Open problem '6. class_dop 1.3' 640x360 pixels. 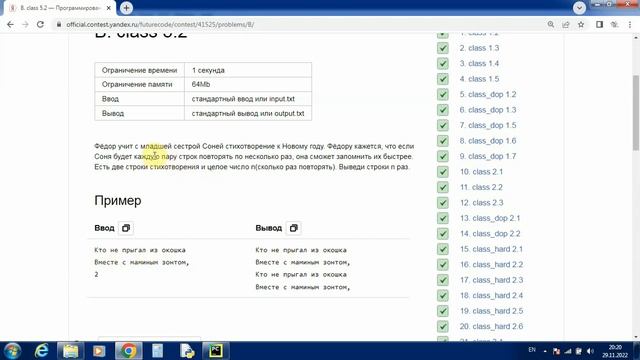[488, 110]
